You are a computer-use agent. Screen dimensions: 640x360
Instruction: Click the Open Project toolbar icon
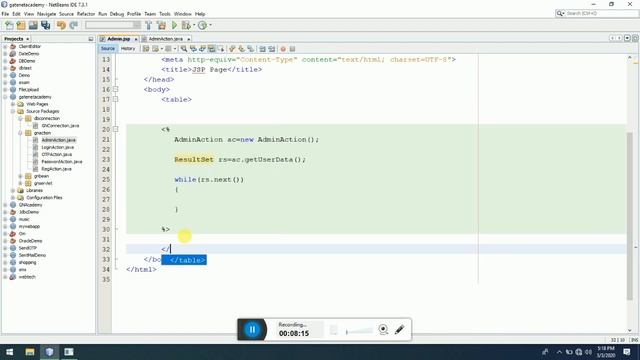tap(33, 25)
